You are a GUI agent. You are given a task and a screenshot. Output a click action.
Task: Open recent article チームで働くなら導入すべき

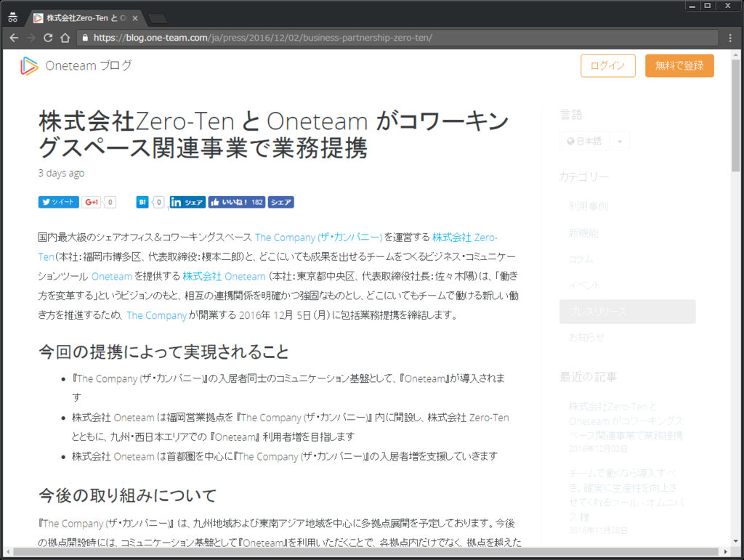[x=626, y=495]
